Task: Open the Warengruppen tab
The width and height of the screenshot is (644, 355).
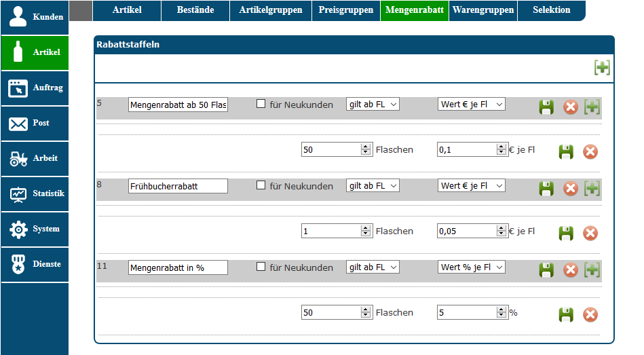Action: 482,10
